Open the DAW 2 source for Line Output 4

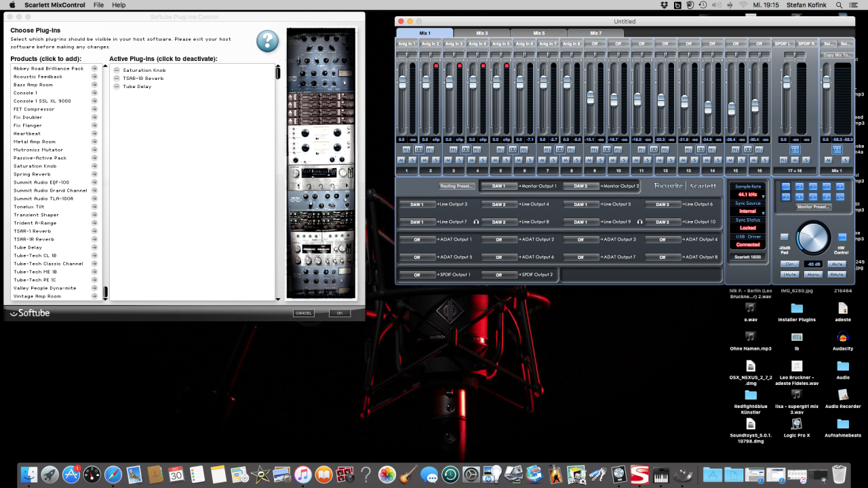tap(498, 204)
